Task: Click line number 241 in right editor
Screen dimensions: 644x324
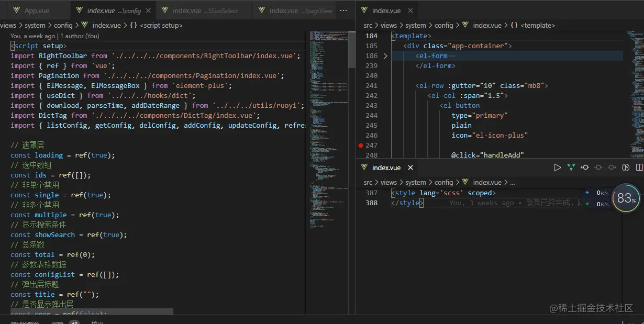Action: (371, 85)
